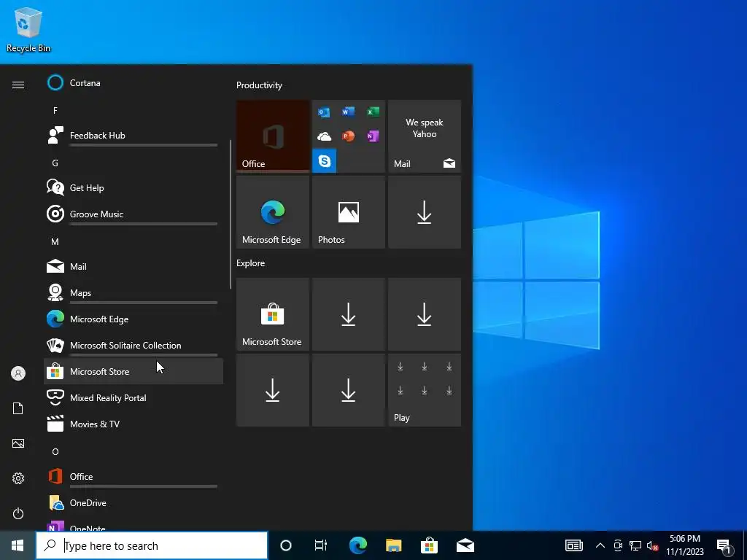Open Get Help app

(133, 187)
